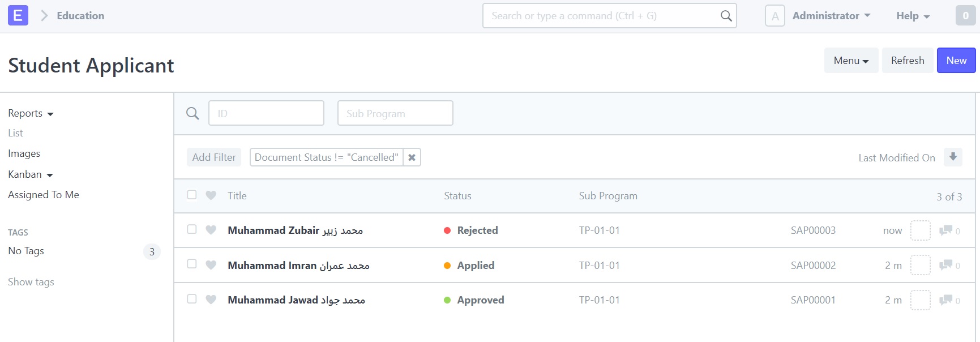The image size is (980, 342).
Task: Reverse sort order with the arrow icon
Action: click(954, 157)
